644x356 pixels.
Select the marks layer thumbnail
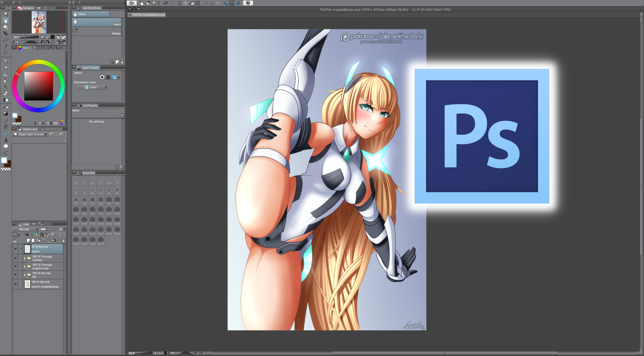click(x=27, y=249)
